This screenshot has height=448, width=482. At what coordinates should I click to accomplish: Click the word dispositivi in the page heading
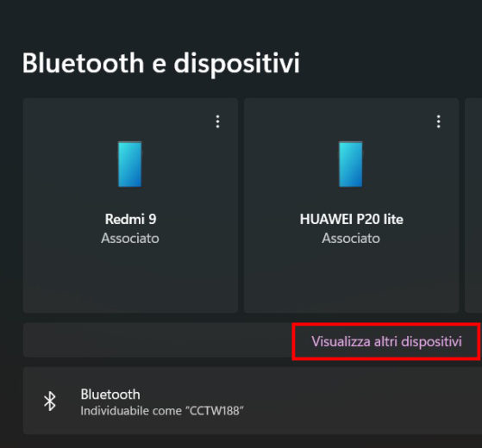pyautogui.click(x=237, y=63)
